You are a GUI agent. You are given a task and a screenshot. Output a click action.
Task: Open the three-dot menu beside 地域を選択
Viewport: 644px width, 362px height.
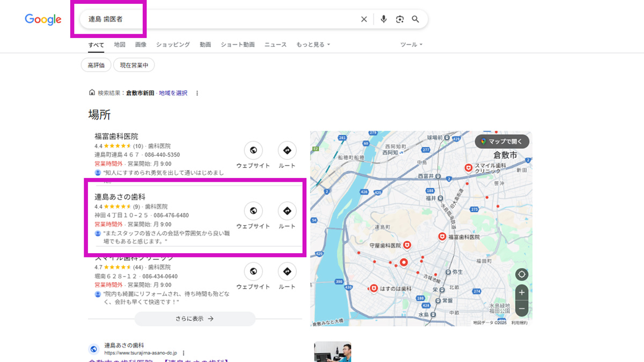197,93
